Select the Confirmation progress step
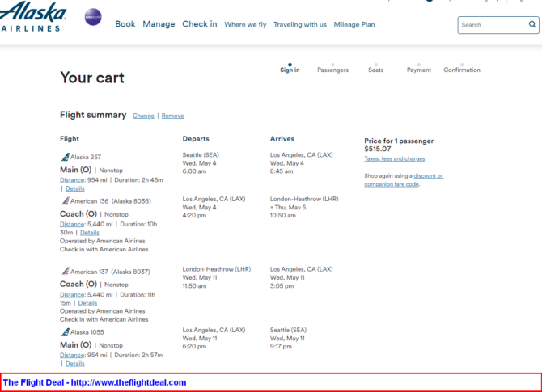542x392 pixels. [x=462, y=70]
